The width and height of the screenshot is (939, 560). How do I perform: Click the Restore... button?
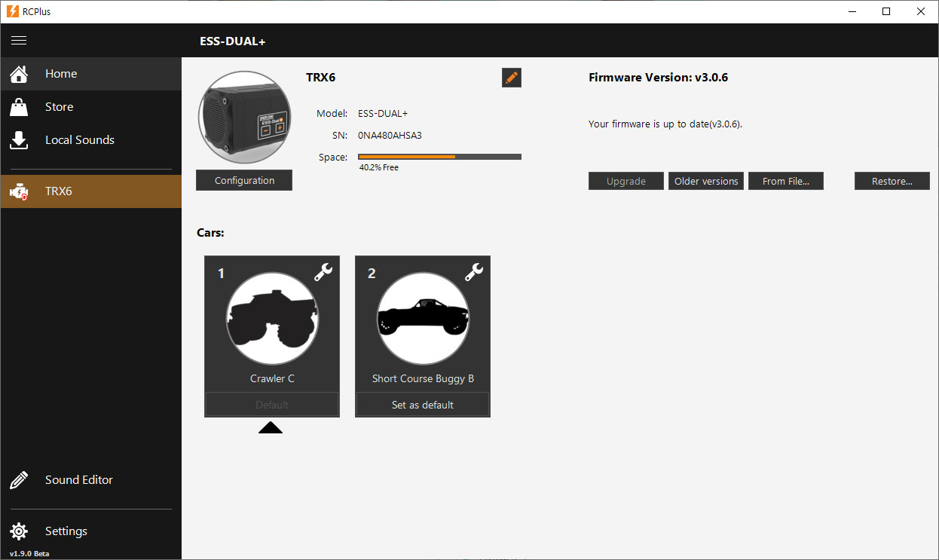click(x=892, y=181)
